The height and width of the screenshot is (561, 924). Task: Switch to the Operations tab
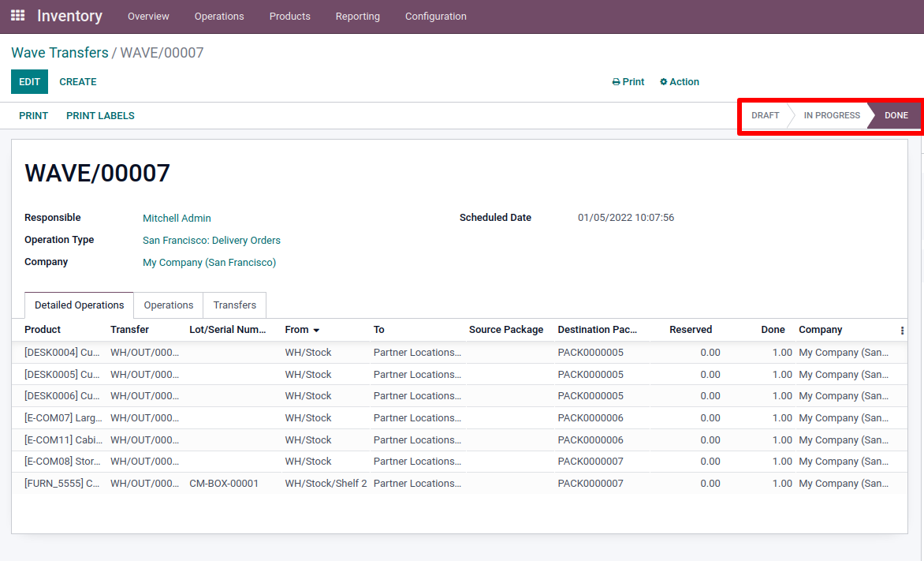169,305
